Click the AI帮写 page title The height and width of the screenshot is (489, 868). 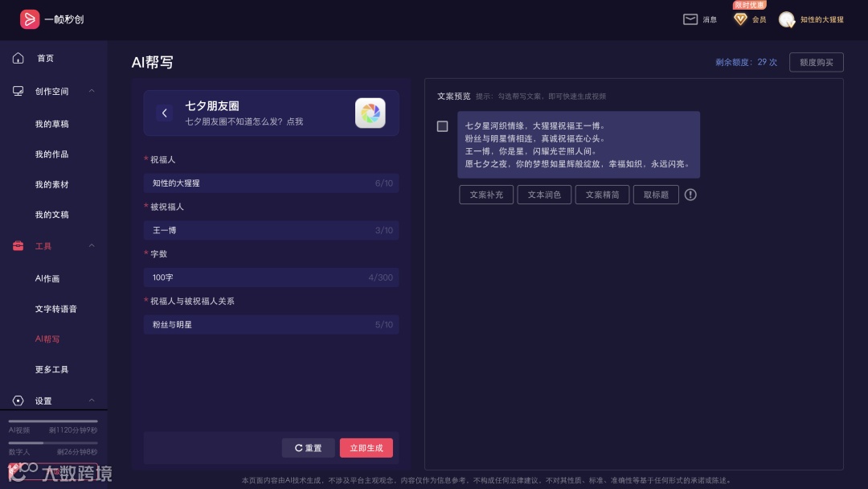[x=152, y=62]
